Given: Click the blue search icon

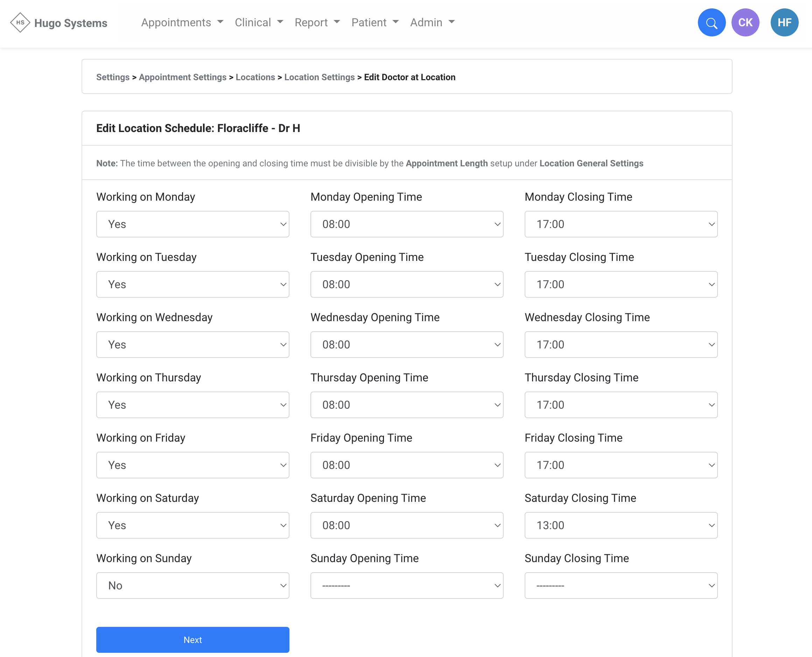Looking at the screenshot, I should point(711,23).
